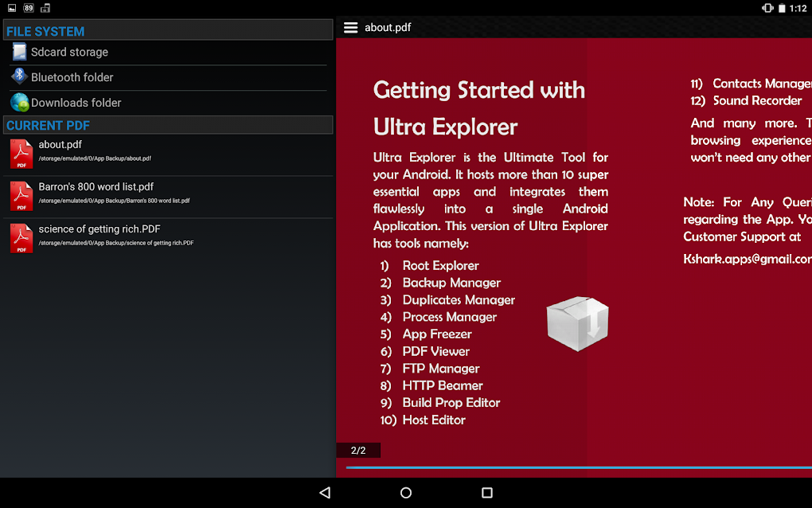Click 'FTP Manager' in the tools list
Image resolution: width=812 pixels, height=508 pixels.
(441, 368)
